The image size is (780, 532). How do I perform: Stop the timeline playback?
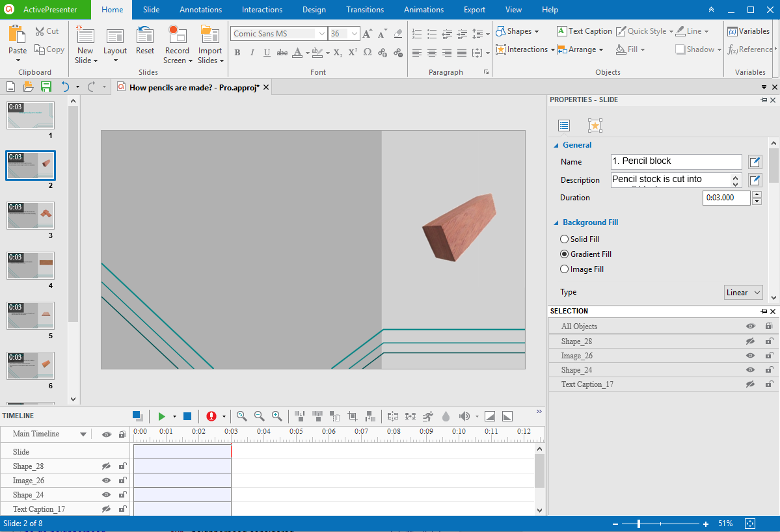point(187,416)
